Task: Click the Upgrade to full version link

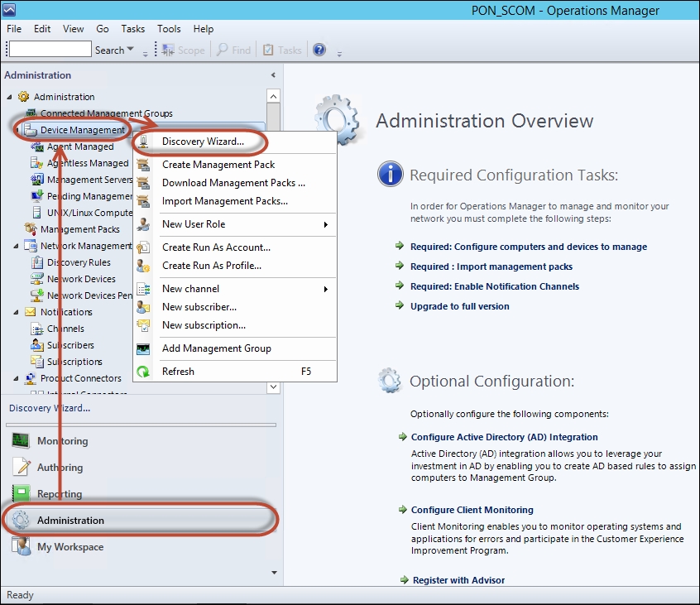Action: [460, 306]
